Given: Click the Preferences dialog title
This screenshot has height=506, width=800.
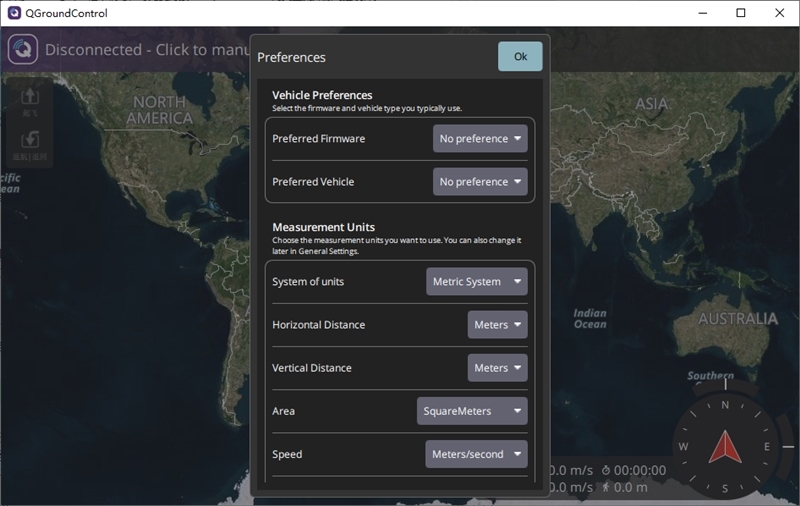Looking at the screenshot, I should [291, 57].
